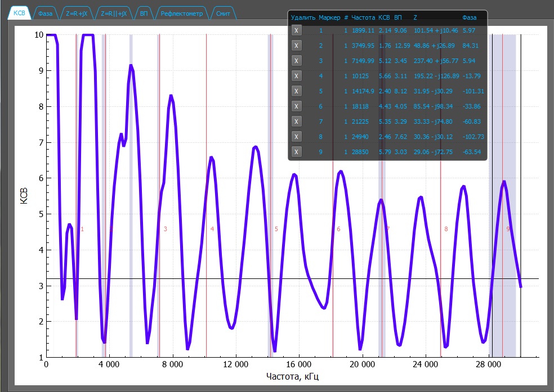Remove marker 6 at 18118 kHz

(297, 106)
